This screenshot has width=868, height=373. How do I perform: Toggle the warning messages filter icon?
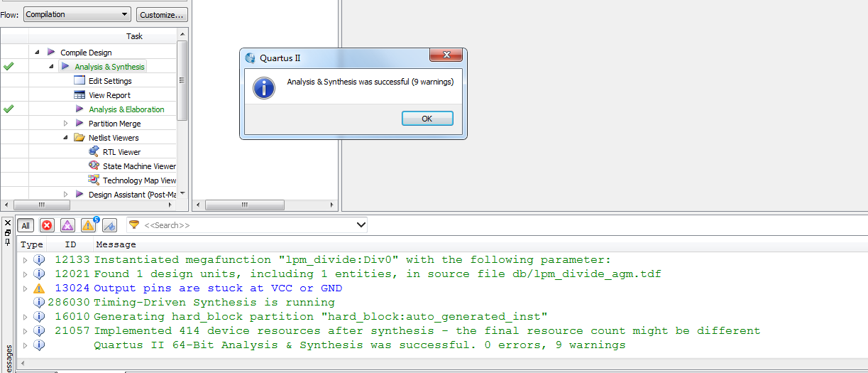89,225
